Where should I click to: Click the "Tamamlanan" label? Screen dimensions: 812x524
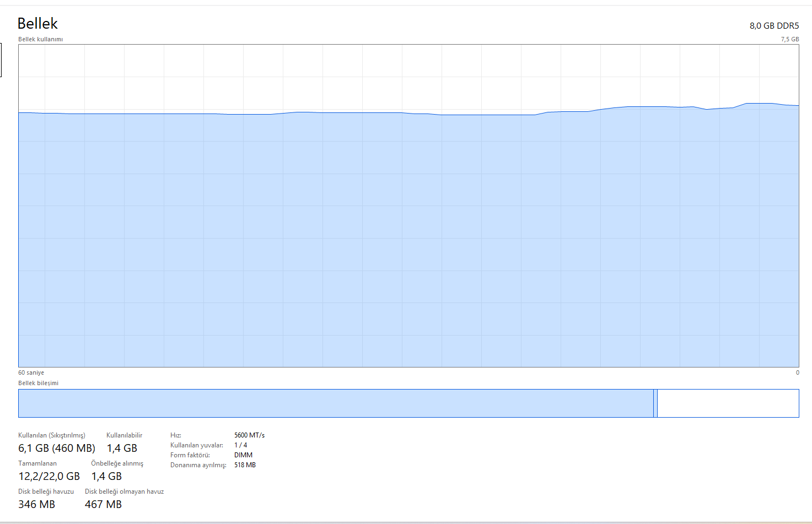(37, 463)
